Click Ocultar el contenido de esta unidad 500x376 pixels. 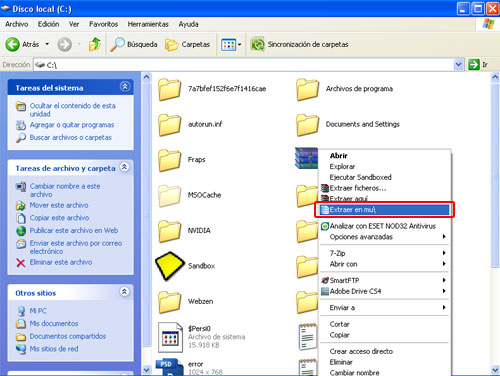(73, 110)
